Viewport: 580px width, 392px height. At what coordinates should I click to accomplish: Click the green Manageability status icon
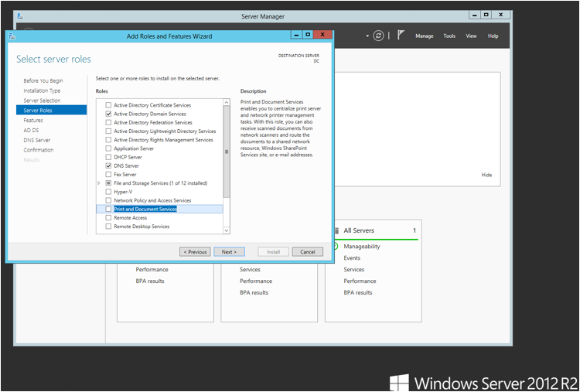point(336,247)
